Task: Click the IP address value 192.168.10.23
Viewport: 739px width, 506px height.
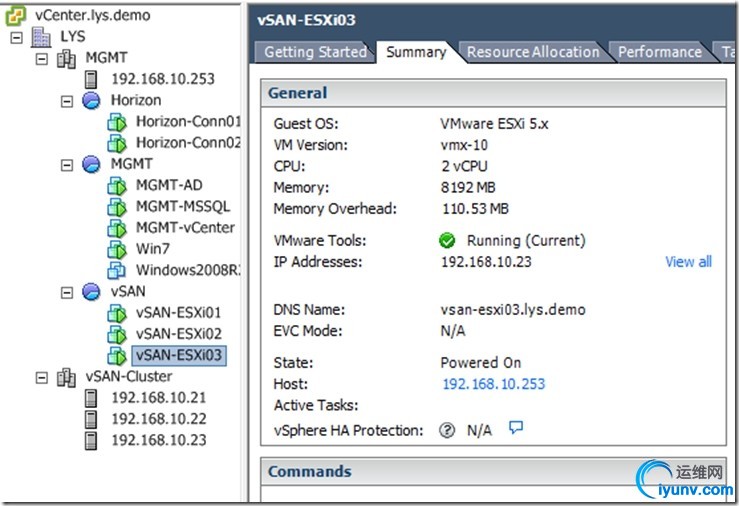Action: pyautogui.click(x=486, y=262)
